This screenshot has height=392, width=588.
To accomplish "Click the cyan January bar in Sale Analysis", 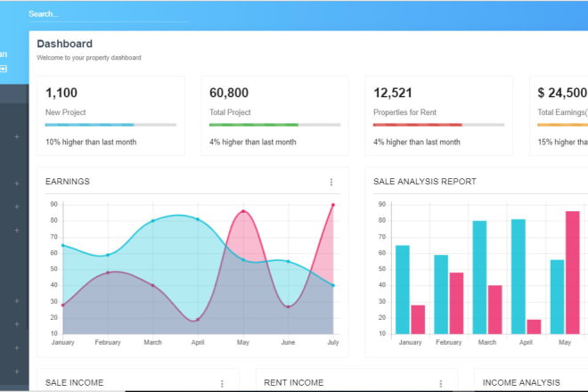I will click(403, 290).
